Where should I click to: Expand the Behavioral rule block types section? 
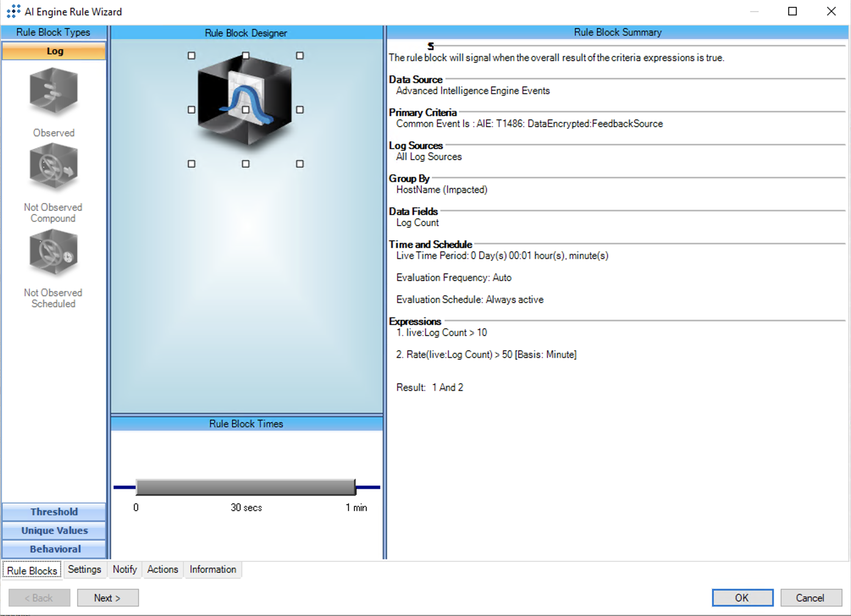54,549
